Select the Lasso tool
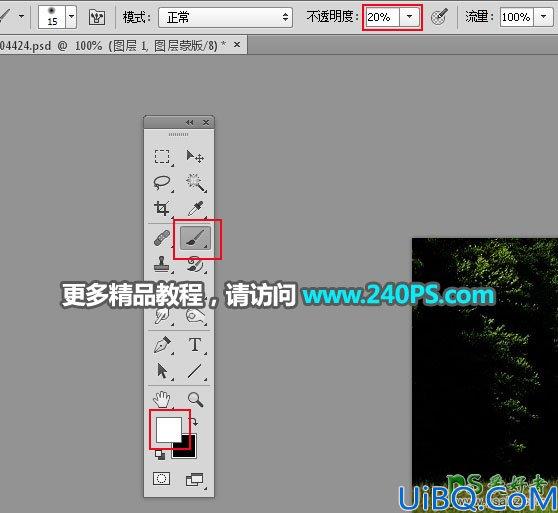The width and height of the screenshot is (558, 513). [x=162, y=183]
